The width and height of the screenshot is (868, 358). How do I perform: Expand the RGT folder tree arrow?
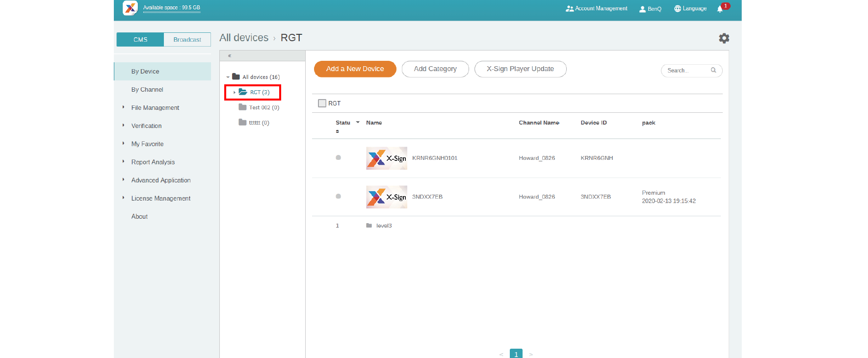235,92
